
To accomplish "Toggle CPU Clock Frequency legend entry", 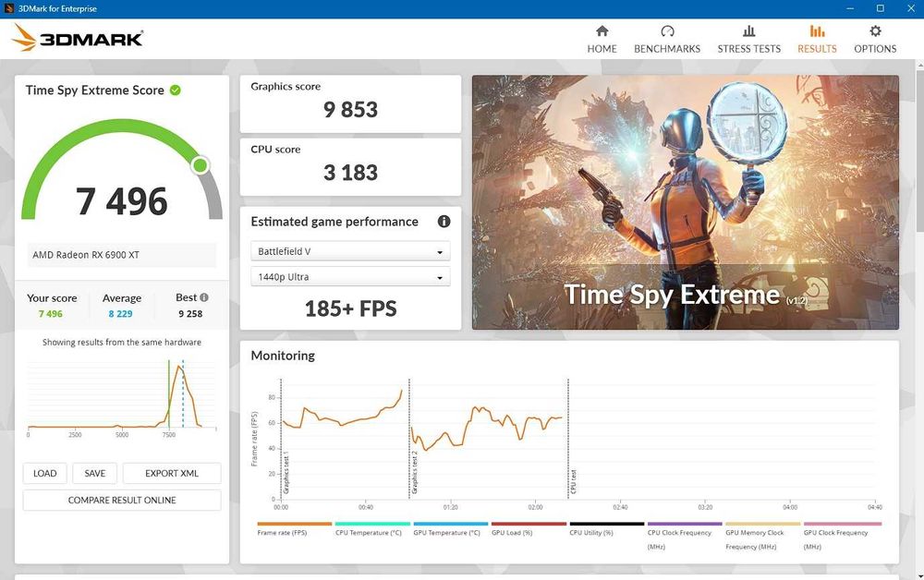I will click(x=685, y=536).
